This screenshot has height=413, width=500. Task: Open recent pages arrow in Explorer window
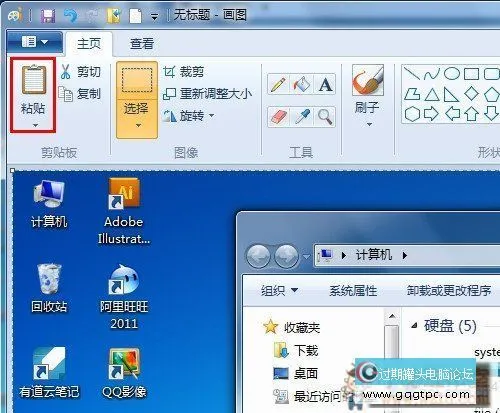pos(307,257)
